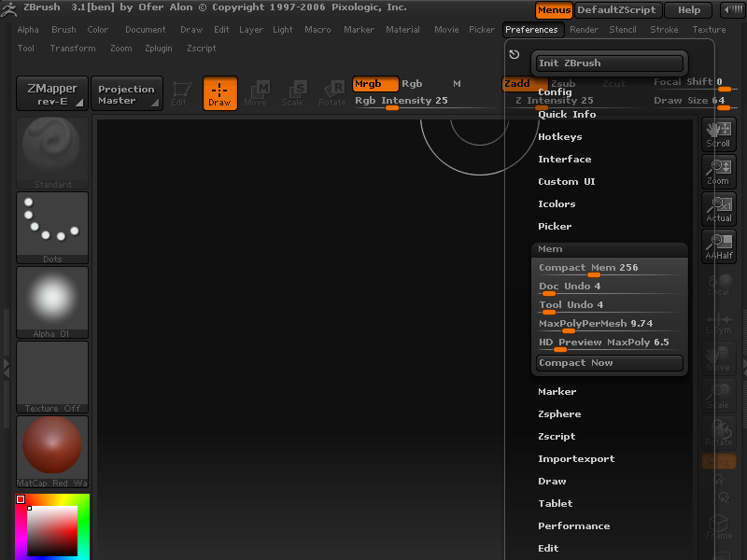The height and width of the screenshot is (560, 747).
Task: Click the Help button
Action: pos(689,10)
